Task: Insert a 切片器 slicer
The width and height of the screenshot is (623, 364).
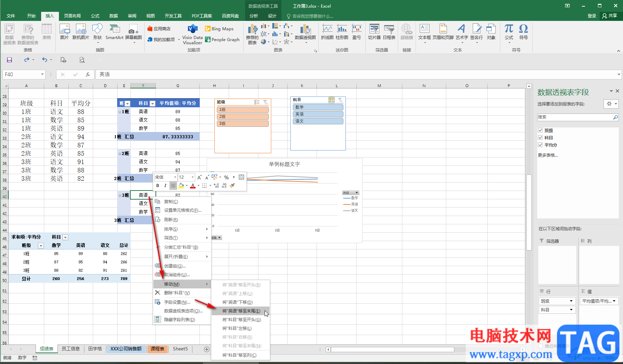Action: pos(374,32)
